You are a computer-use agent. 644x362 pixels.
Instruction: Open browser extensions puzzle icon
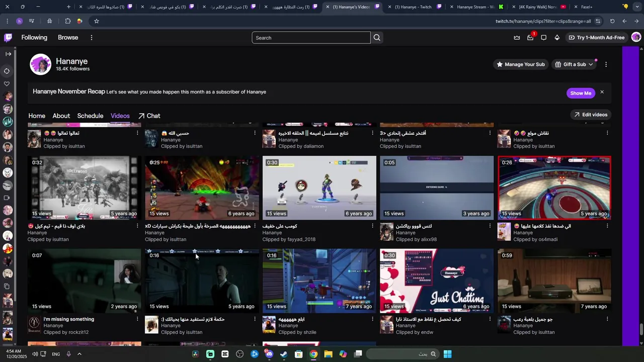pyautogui.click(x=67, y=21)
